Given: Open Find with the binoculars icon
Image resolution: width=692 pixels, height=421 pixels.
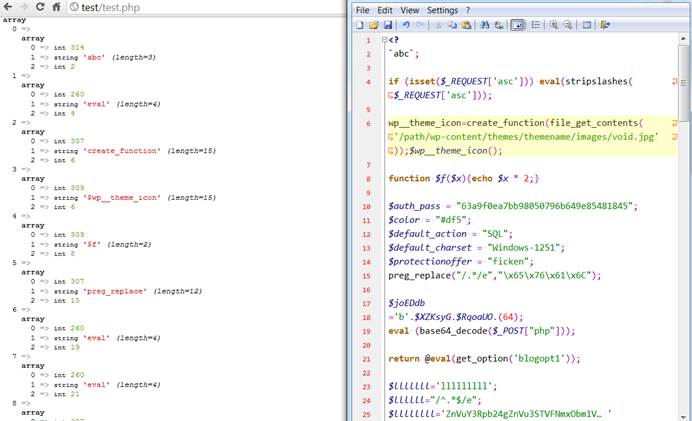Looking at the screenshot, I should (485, 25).
